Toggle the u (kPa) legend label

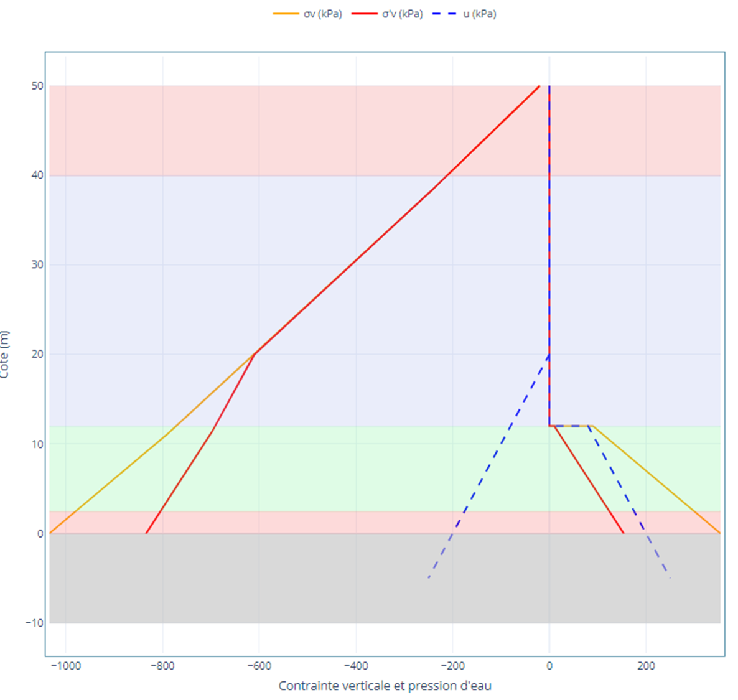[x=479, y=14]
